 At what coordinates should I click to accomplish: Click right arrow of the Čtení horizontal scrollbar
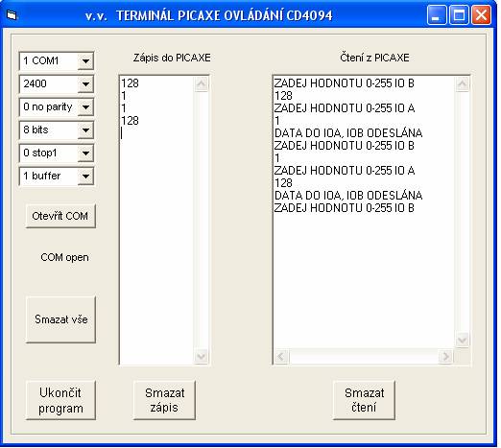point(445,356)
